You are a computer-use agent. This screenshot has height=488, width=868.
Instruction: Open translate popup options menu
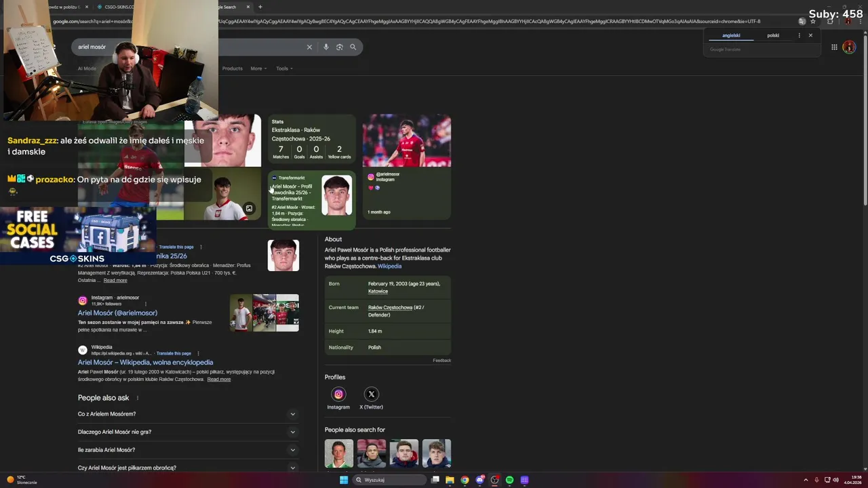click(x=799, y=35)
